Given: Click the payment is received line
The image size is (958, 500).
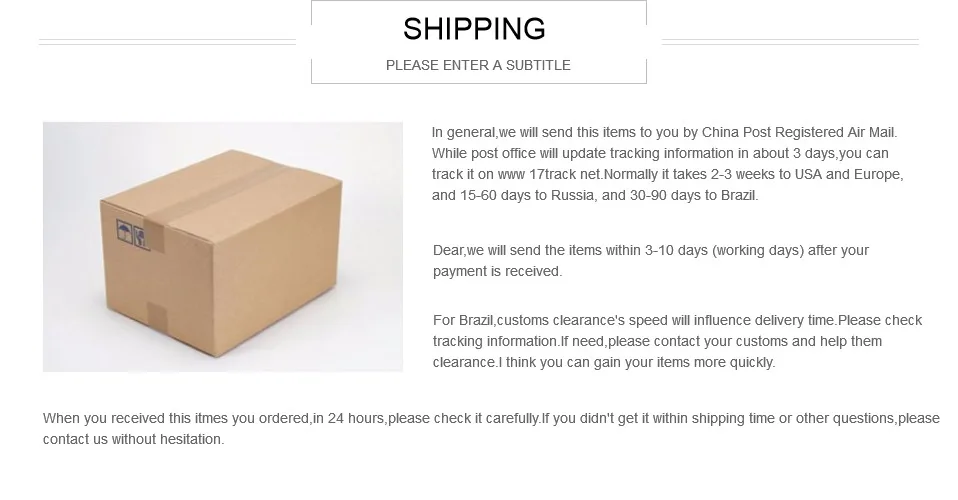Looking at the screenshot, I should (x=497, y=271).
